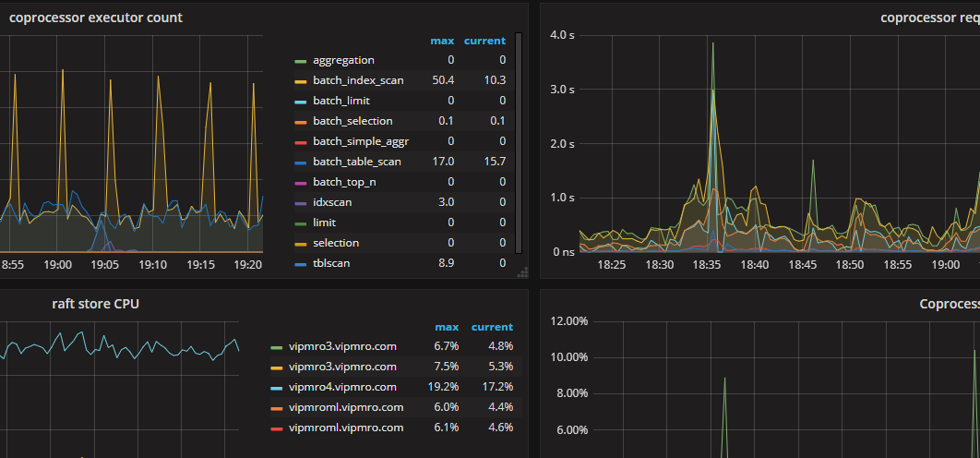
Task: Click the 18:35 x-axis time label
Action: point(707,265)
